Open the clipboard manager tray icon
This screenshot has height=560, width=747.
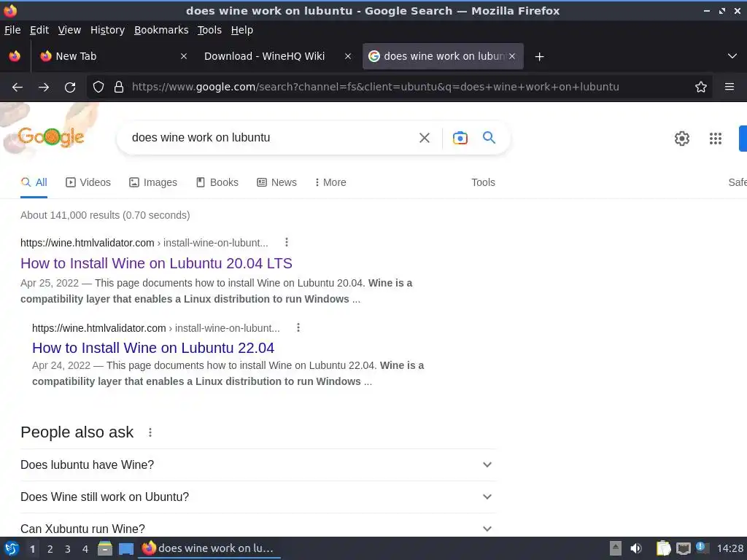coord(663,548)
